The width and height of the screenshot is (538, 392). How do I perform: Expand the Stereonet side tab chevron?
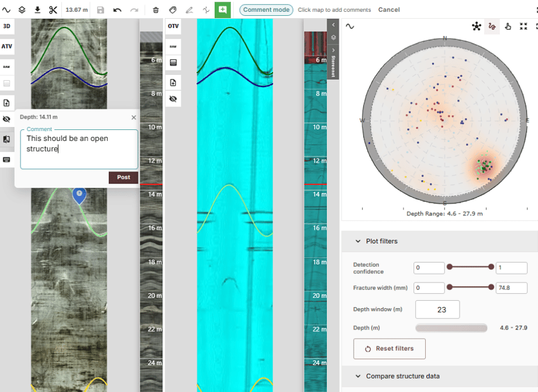pos(333,50)
